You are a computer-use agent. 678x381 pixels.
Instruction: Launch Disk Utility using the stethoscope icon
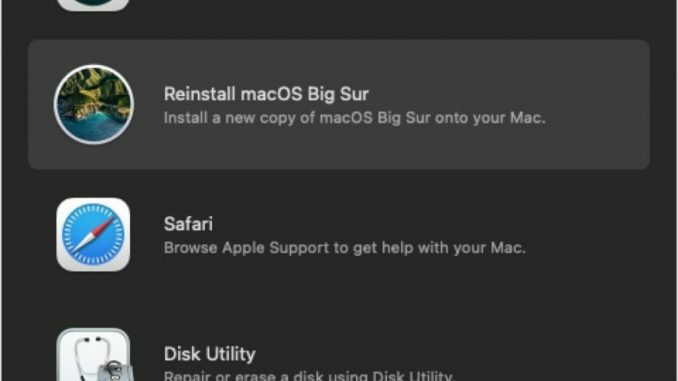(93, 355)
